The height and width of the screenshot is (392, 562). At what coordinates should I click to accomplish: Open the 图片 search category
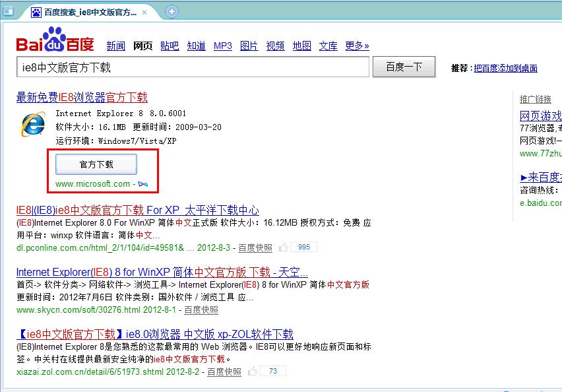click(x=249, y=46)
